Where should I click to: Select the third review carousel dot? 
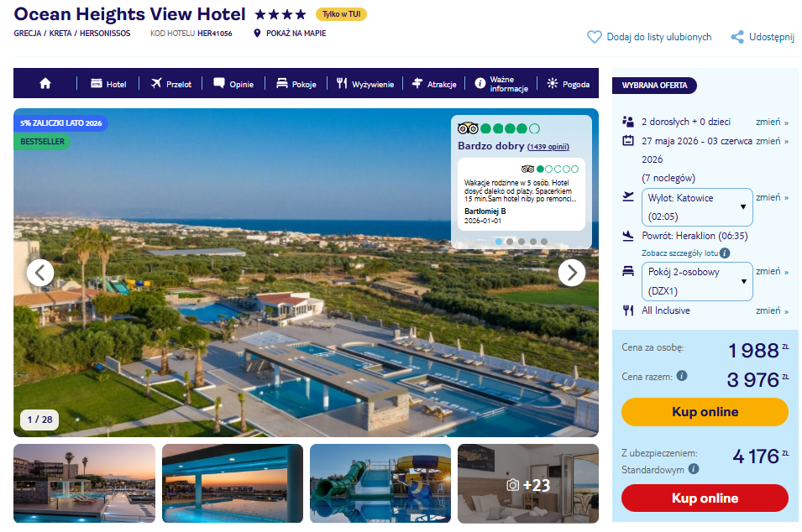[522, 242]
